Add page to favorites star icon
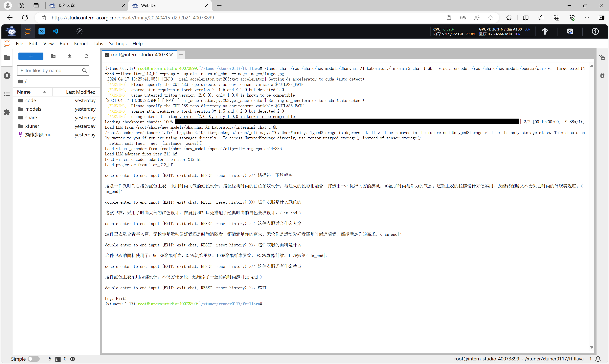 tap(490, 18)
